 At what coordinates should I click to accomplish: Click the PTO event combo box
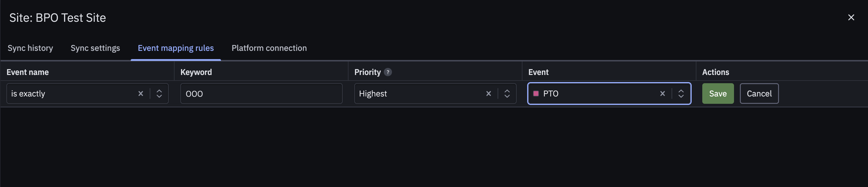tap(609, 94)
